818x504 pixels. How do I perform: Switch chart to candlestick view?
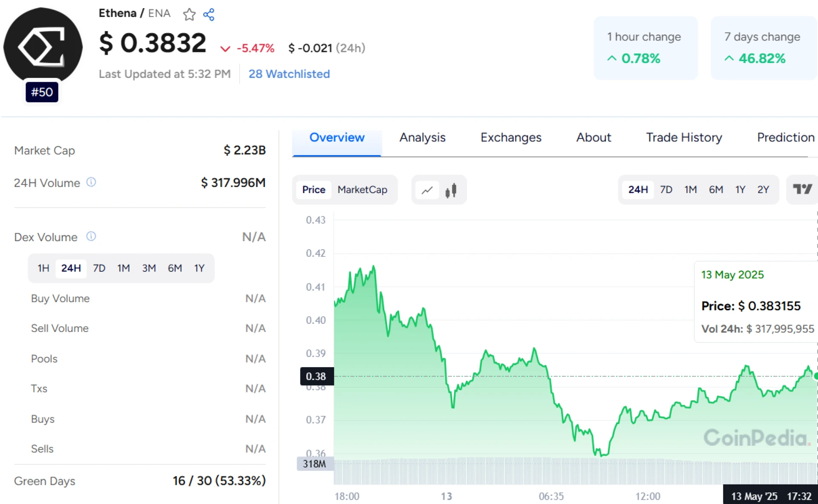451,190
